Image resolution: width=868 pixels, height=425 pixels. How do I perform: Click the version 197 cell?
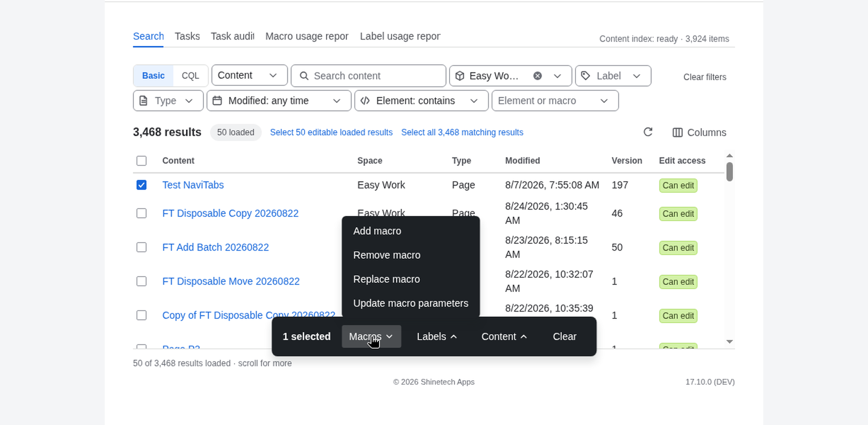[x=620, y=185]
